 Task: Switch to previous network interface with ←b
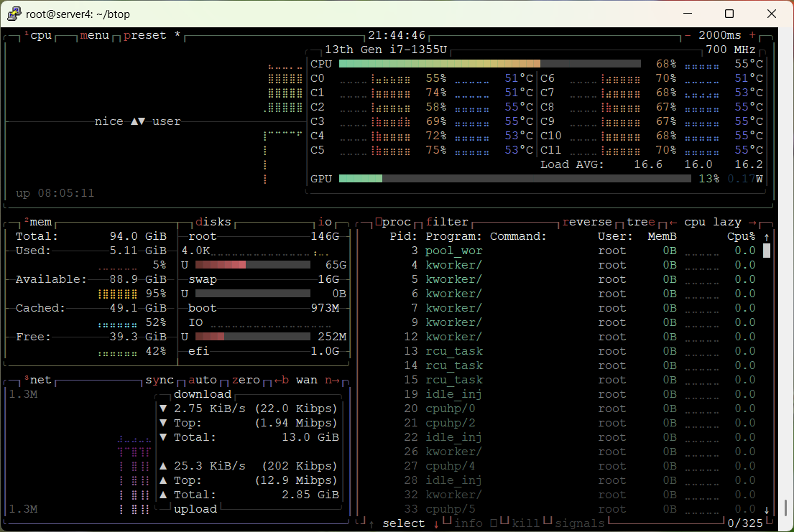click(x=282, y=380)
